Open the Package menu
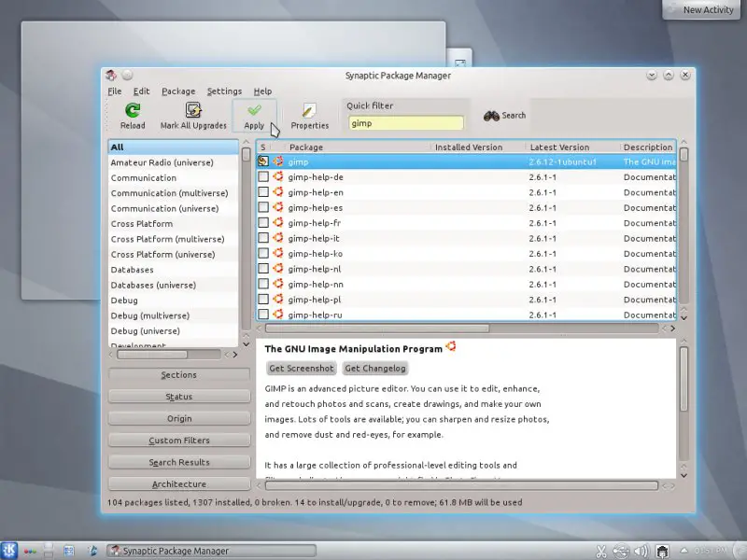Image resolution: width=747 pixels, height=560 pixels. tap(178, 91)
